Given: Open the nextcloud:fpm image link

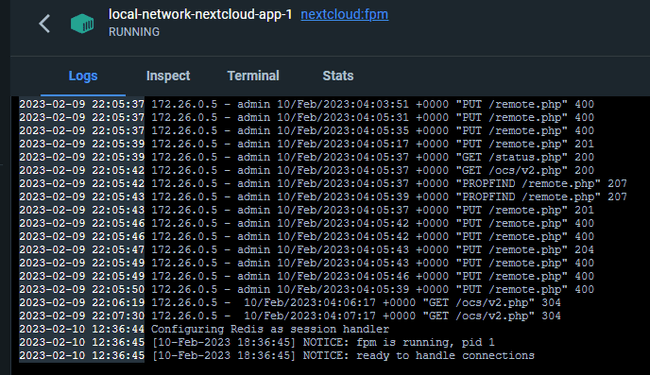Looking at the screenshot, I should 344,15.
